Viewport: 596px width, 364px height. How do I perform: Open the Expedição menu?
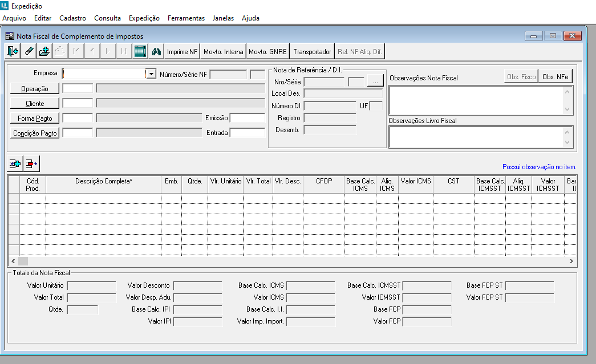coord(144,18)
